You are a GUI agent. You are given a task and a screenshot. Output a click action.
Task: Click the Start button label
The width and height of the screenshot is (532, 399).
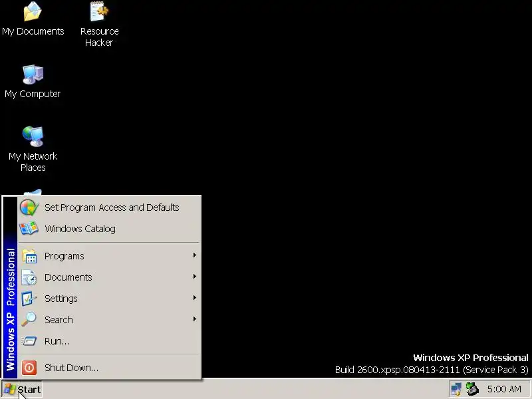(29, 390)
